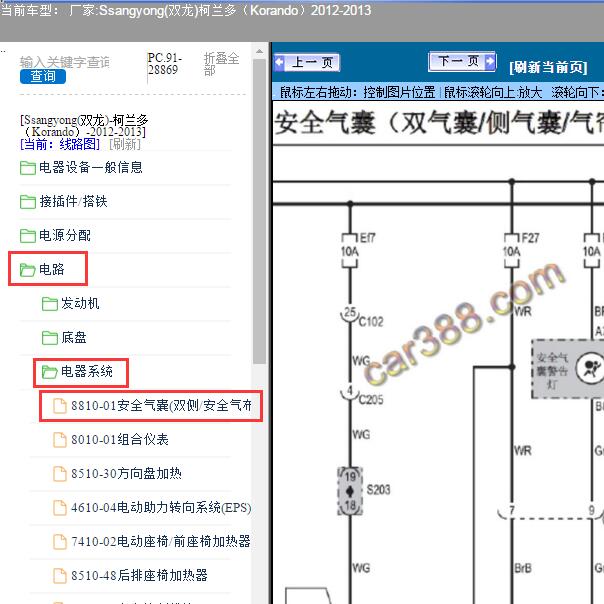Click the C102 connector label in diagram
Viewport: 604px width, 604px height.
click(x=371, y=322)
